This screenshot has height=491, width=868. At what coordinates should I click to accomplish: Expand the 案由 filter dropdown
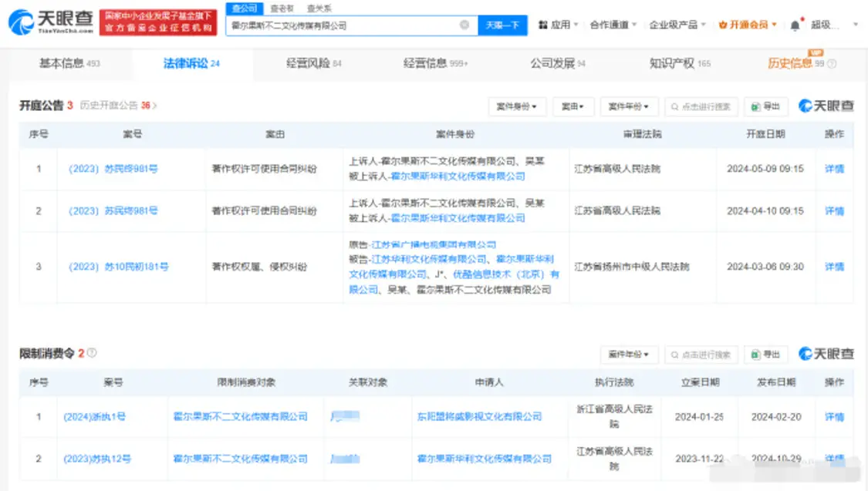(x=572, y=106)
